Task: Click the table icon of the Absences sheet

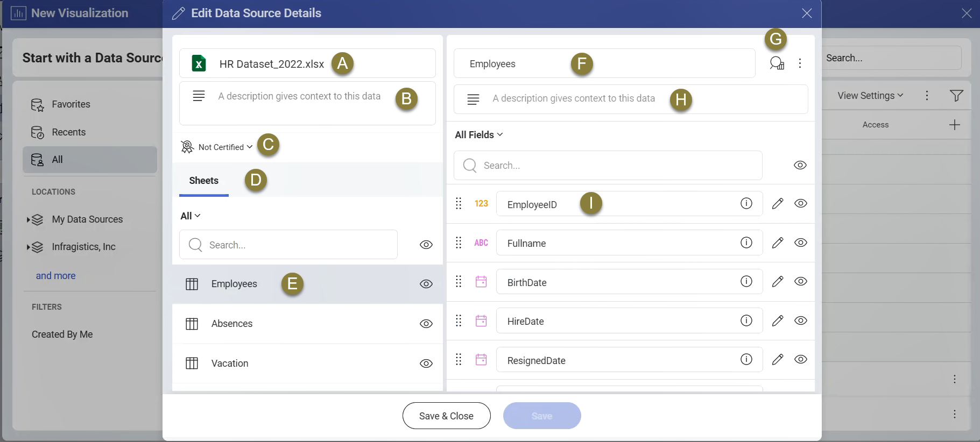Action: pyautogui.click(x=192, y=324)
